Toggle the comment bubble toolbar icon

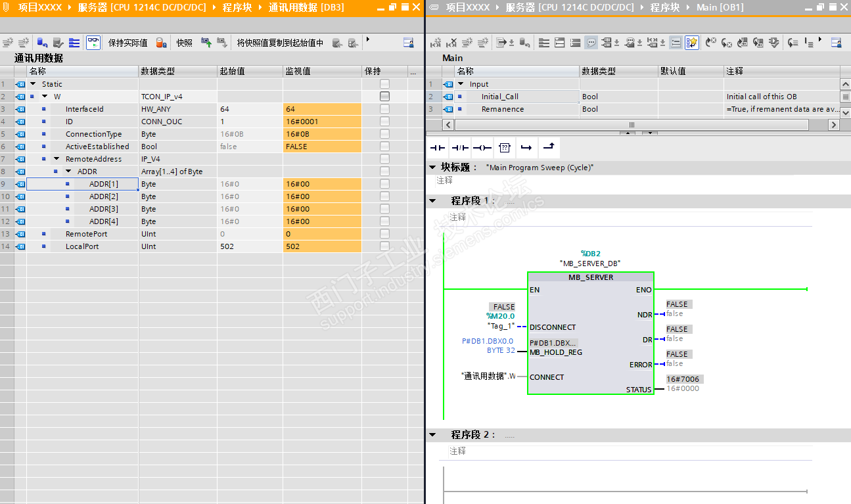pyautogui.click(x=591, y=43)
